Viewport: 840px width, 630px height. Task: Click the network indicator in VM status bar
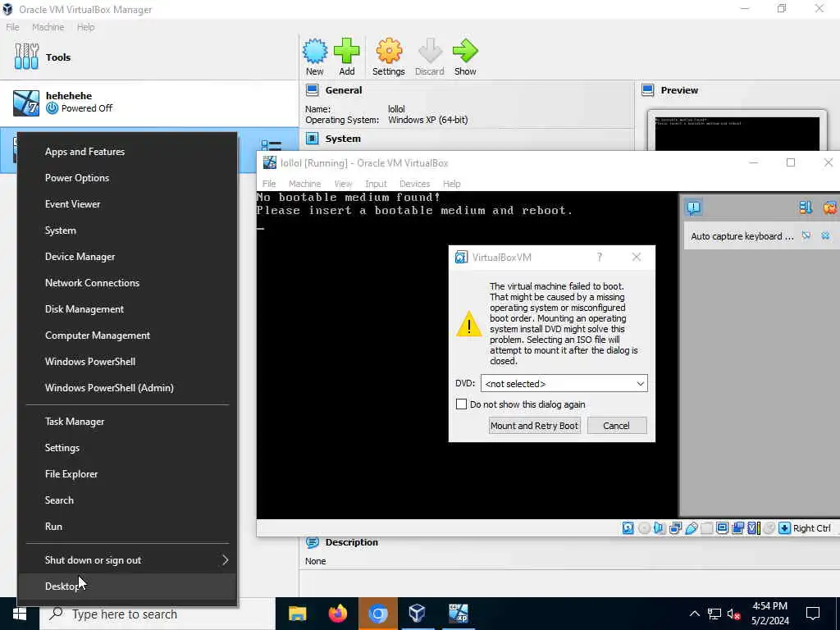[676, 528]
